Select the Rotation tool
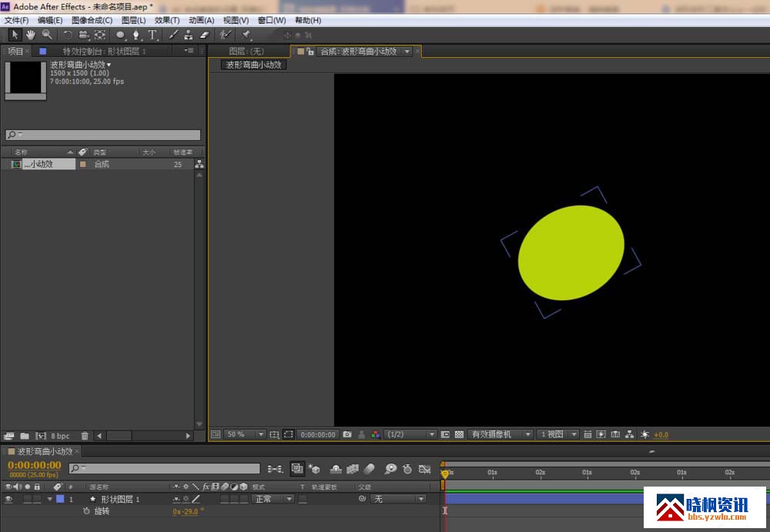Viewport: 770px width, 532px height. [68, 35]
